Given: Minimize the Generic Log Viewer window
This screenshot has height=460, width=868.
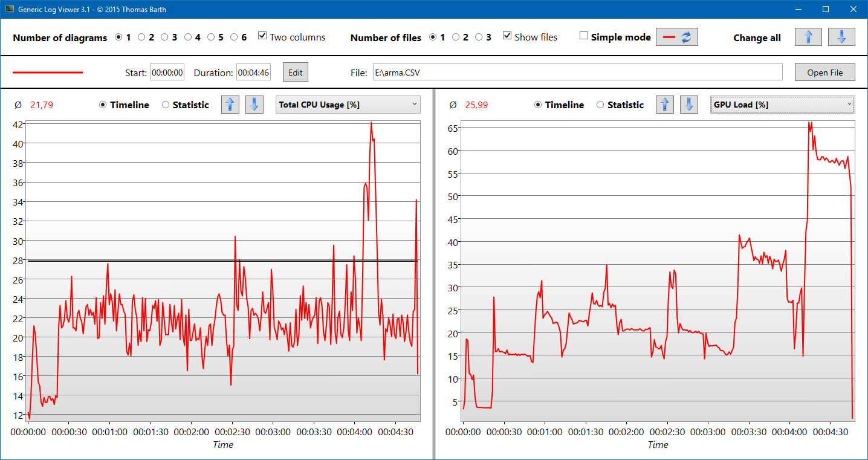Looking at the screenshot, I should (x=798, y=9).
